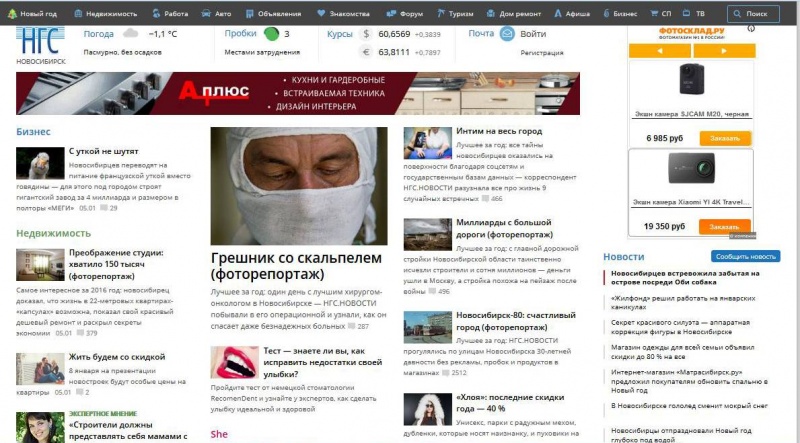This screenshot has height=443, width=800.
Task: Open the Бизнес section heading
Action: pos(33,132)
